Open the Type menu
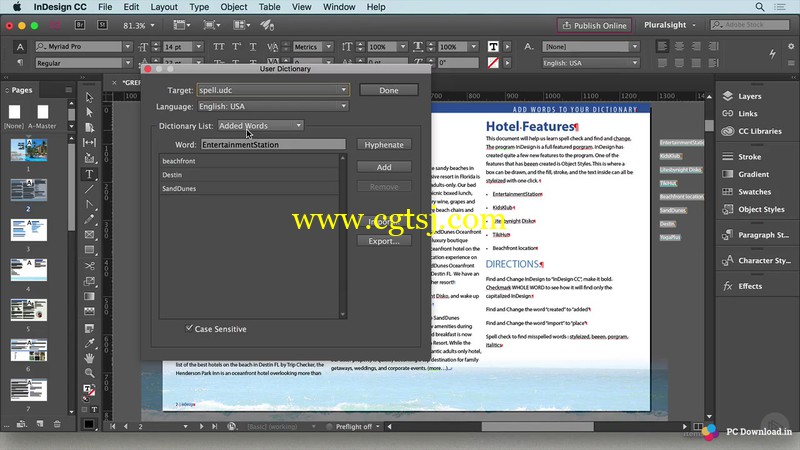The height and width of the screenshot is (450, 800). coord(199,7)
